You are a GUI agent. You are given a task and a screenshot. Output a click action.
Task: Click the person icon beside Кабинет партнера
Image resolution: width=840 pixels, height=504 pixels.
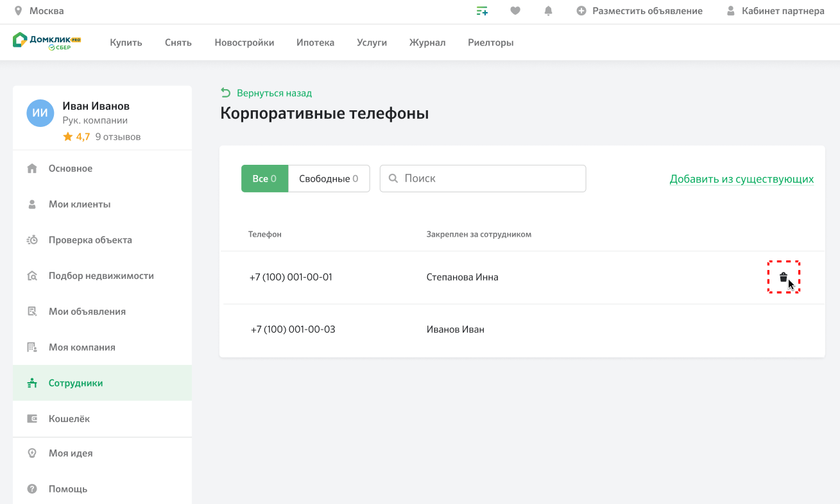point(730,11)
